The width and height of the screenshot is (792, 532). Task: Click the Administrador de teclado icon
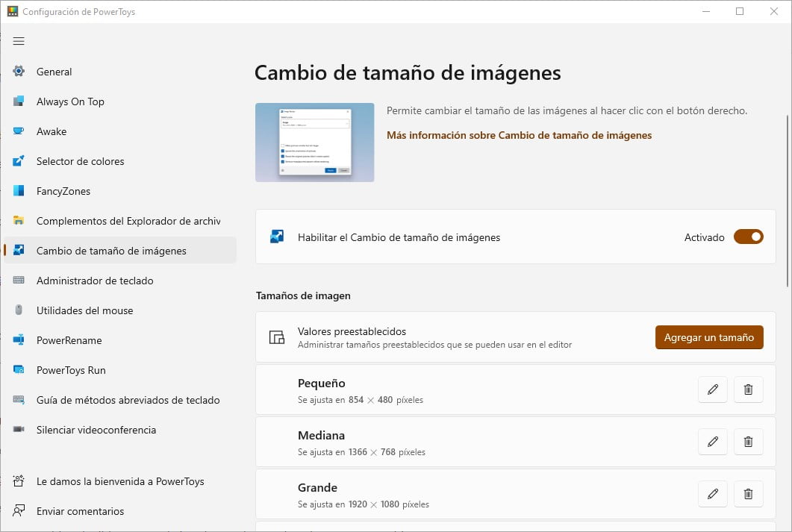click(19, 280)
